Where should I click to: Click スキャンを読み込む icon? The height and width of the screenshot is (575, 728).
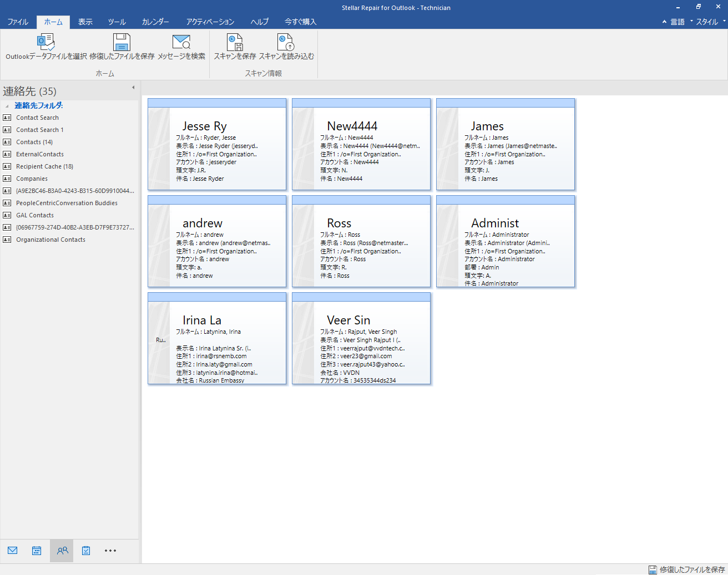click(x=286, y=42)
